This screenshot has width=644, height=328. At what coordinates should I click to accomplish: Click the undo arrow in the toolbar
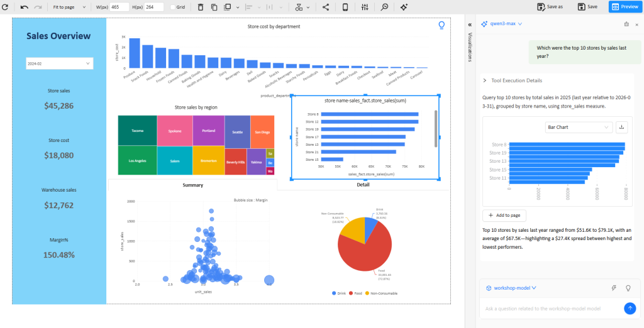point(24,7)
